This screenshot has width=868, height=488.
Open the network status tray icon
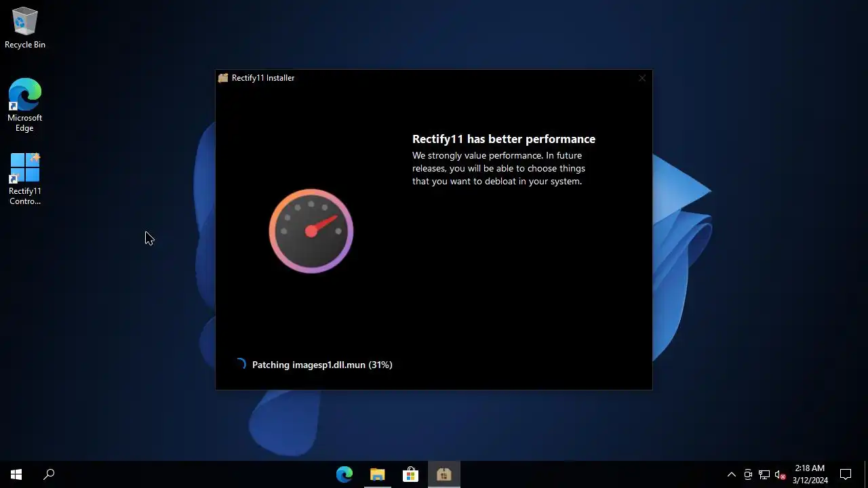click(x=764, y=474)
